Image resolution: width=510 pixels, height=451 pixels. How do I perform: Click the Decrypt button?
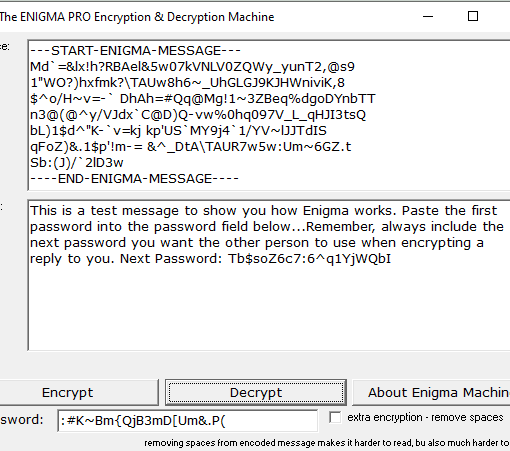tap(256, 392)
